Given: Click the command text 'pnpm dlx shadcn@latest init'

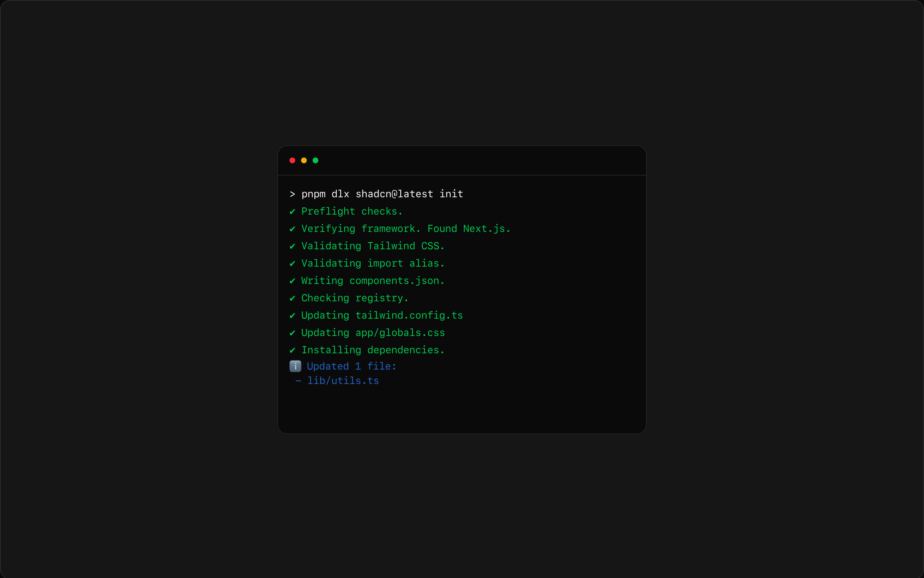Looking at the screenshot, I should point(382,194).
